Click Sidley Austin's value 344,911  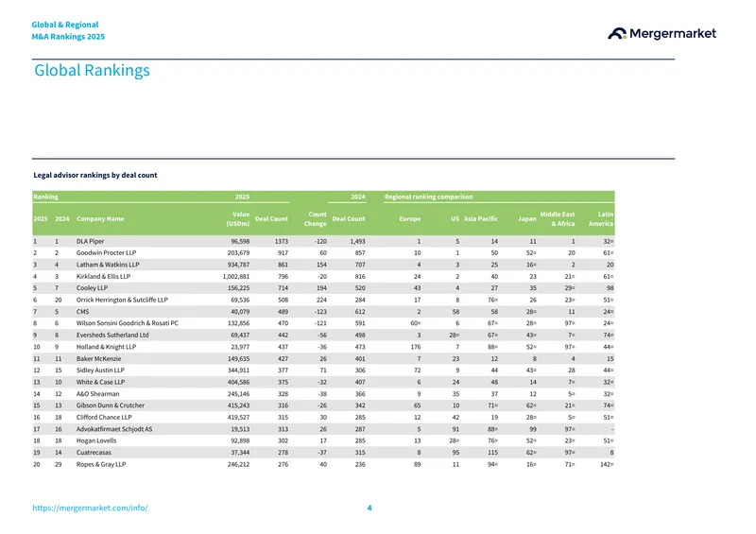tap(238, 370)
